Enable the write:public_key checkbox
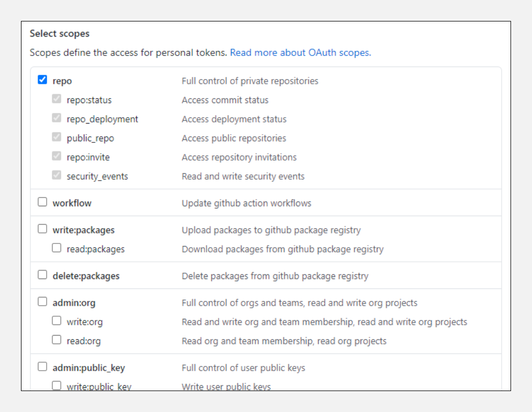532x412 pixels. 57,386
